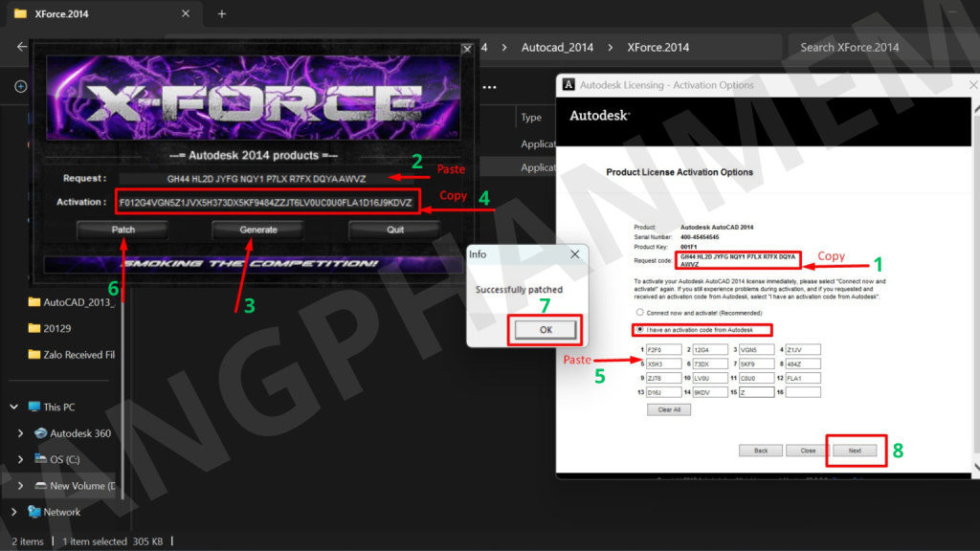980x551 pixels.
Task: Click activation code field number 16
Action: (803, 392)
